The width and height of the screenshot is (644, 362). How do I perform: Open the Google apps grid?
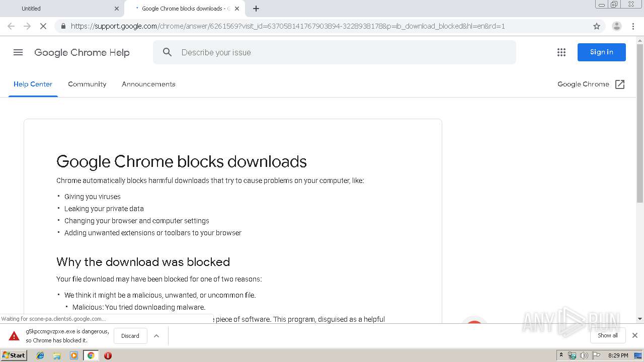561,52
